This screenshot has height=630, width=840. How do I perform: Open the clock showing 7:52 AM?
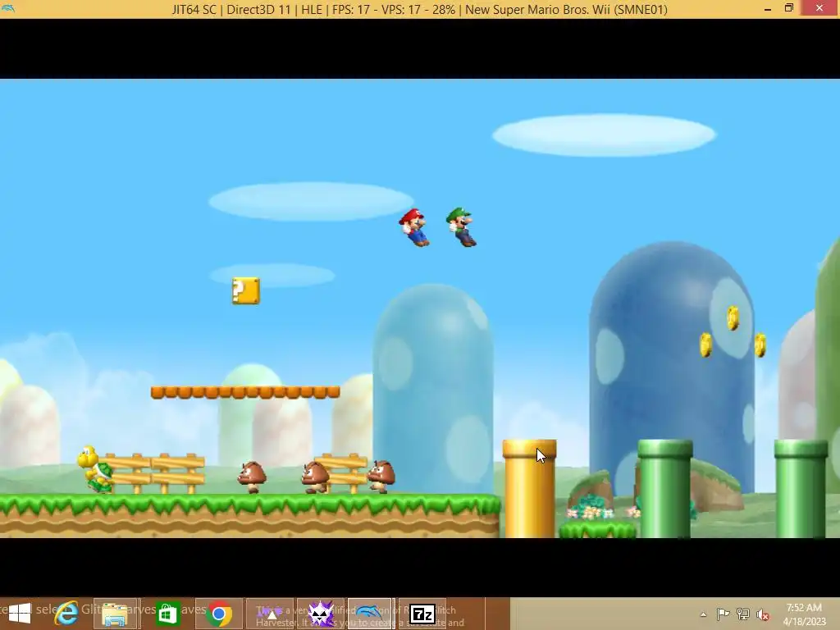(804, 614)
